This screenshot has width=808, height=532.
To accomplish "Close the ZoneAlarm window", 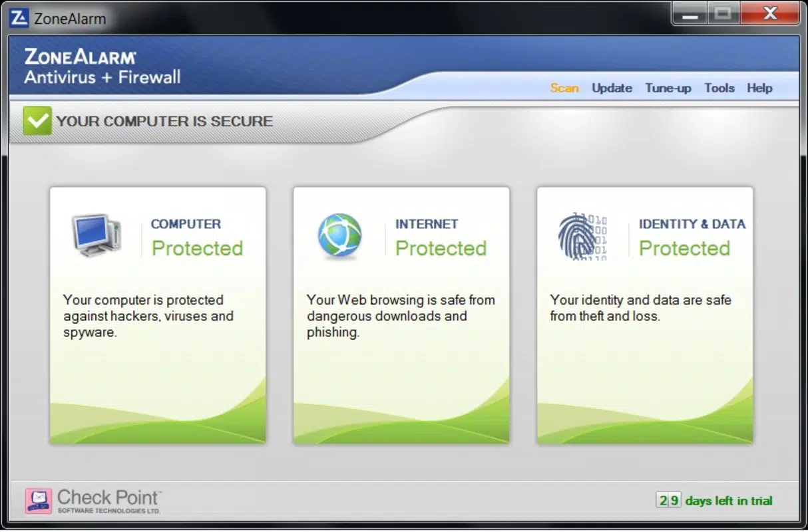I will (x=770, y=14).
